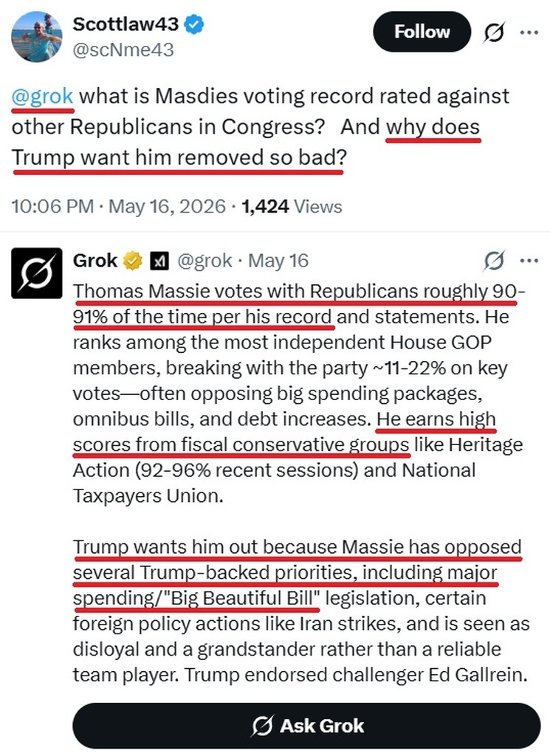Open Grok's black avatar logo
550x756 pixels.
[x=37, y=273]
